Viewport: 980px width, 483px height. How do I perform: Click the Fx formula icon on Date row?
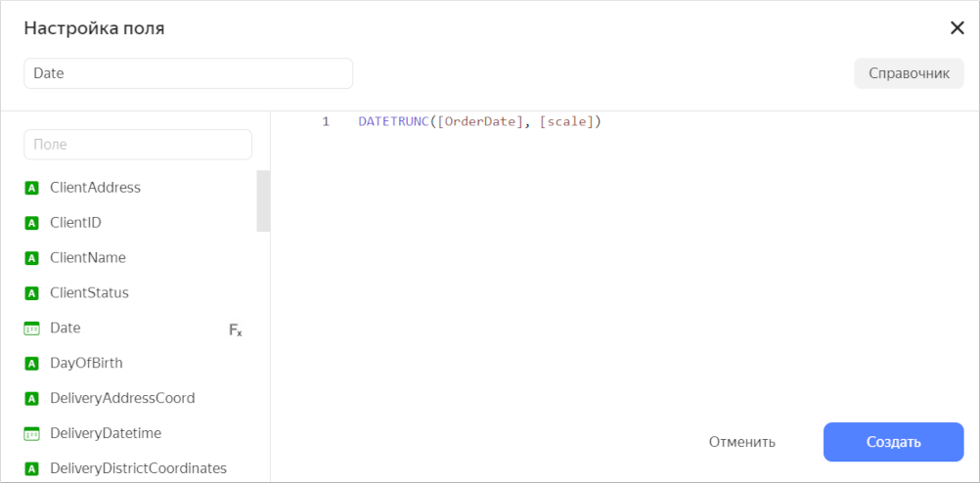point(236,329)
